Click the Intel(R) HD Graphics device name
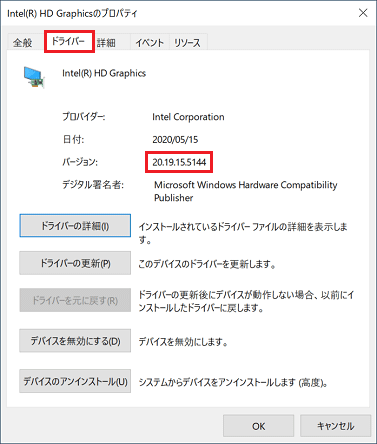The width and height of the screenshot is (377, 444). coord(104,73)
